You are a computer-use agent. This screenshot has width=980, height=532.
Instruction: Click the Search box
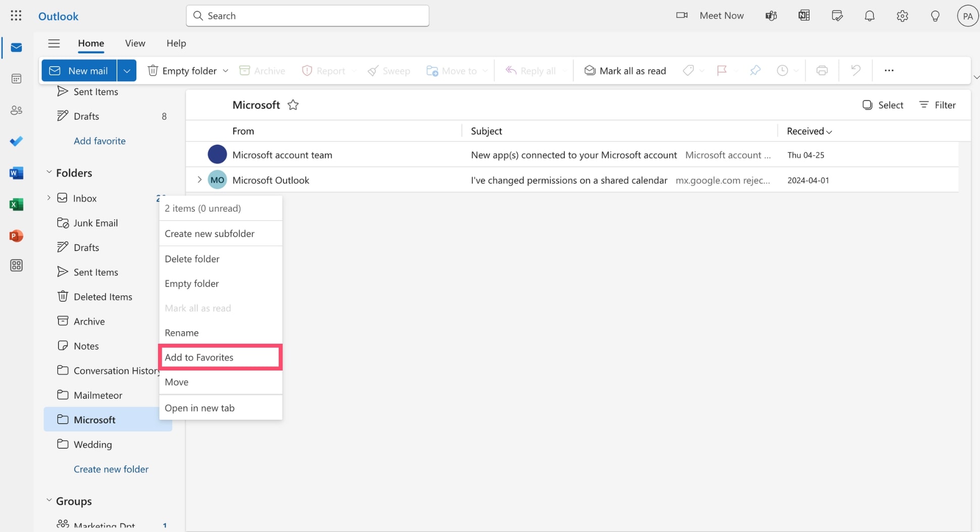coord(307,16)
